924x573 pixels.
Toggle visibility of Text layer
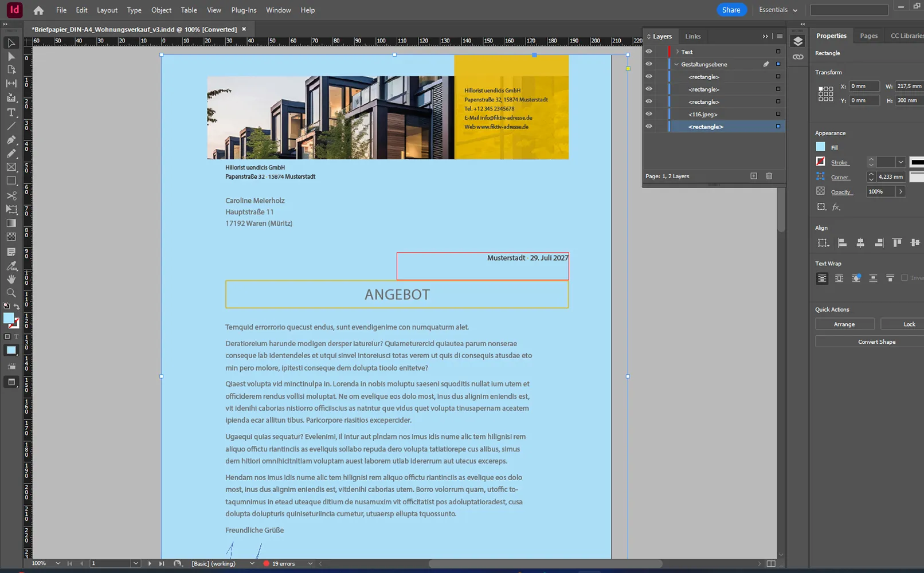pyautogui.click(x=649, y=52)
